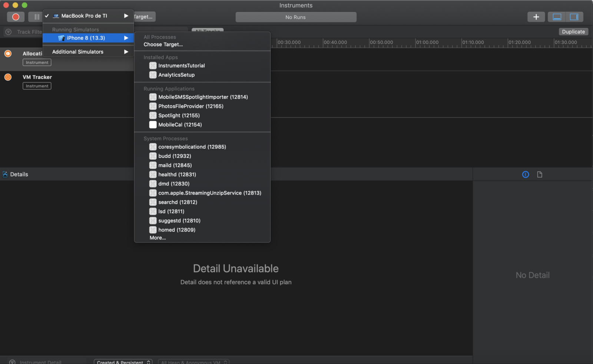Click the Details panel icon
593x364 pixels.
click(5, 174)
